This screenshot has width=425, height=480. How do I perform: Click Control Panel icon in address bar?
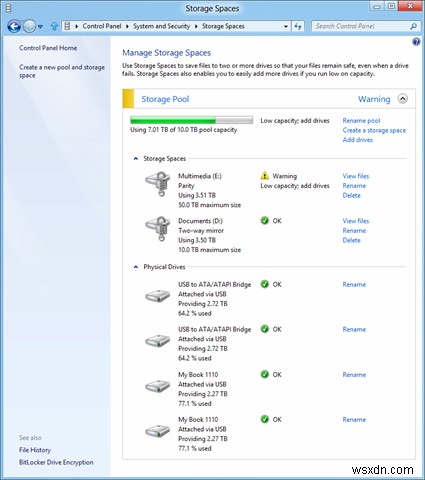point(67,26)
